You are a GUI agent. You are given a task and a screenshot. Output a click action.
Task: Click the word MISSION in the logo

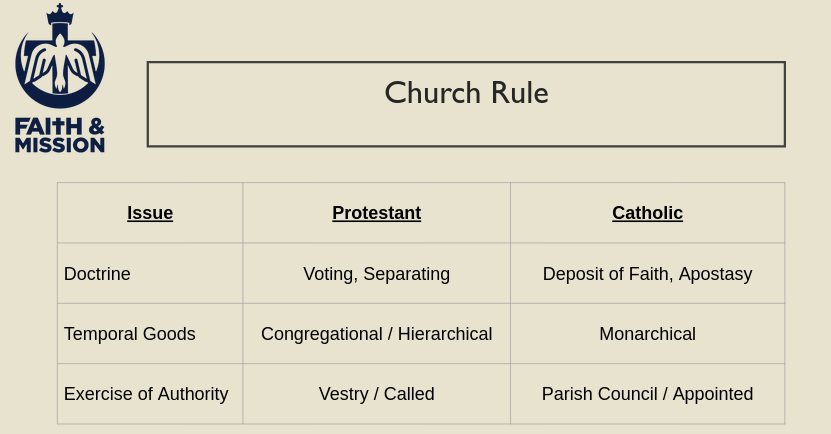(x=60, y=144)
